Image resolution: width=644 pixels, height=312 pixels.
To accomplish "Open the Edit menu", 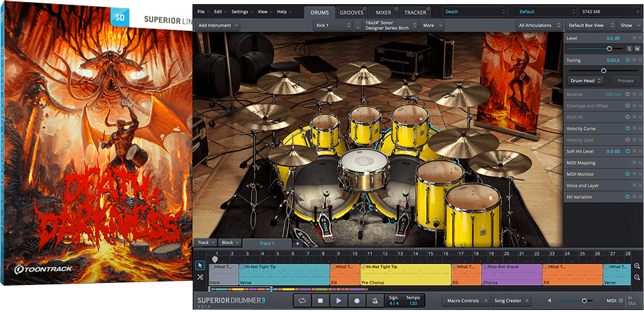I will click(221, 12).
